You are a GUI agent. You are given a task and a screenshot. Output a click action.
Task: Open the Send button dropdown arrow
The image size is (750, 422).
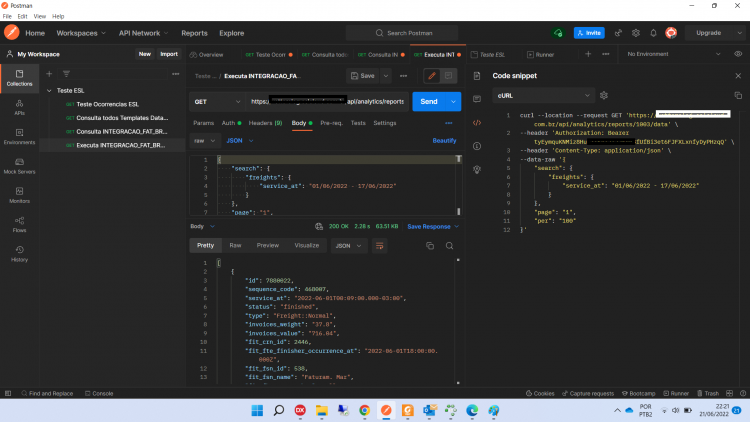coord(453,101)
